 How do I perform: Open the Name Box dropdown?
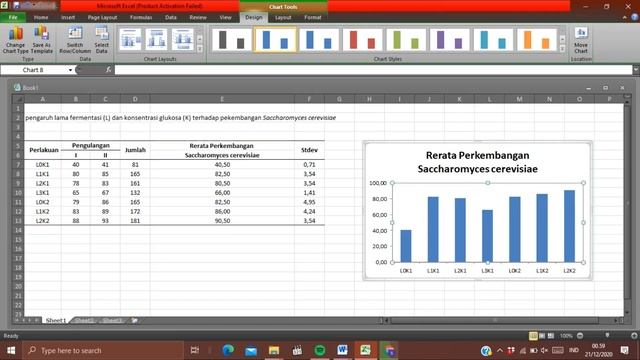click(x=70, y=70)
